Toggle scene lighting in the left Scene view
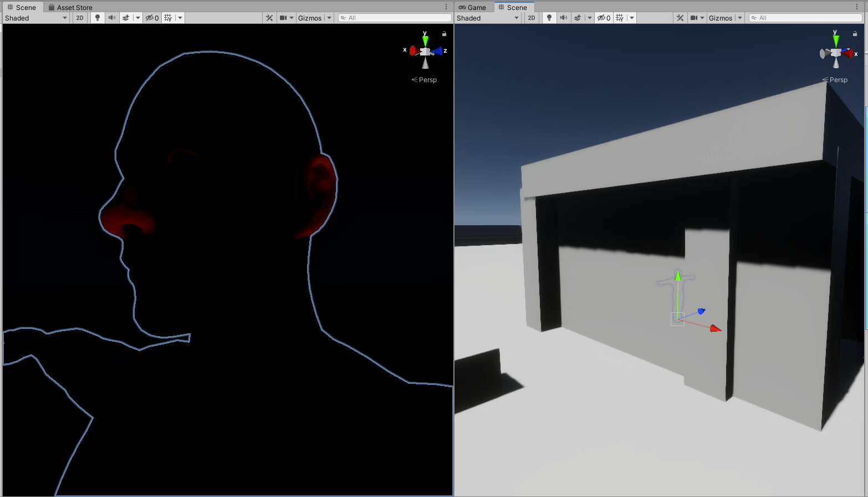The image size is (868, 497). pos(98,17)
